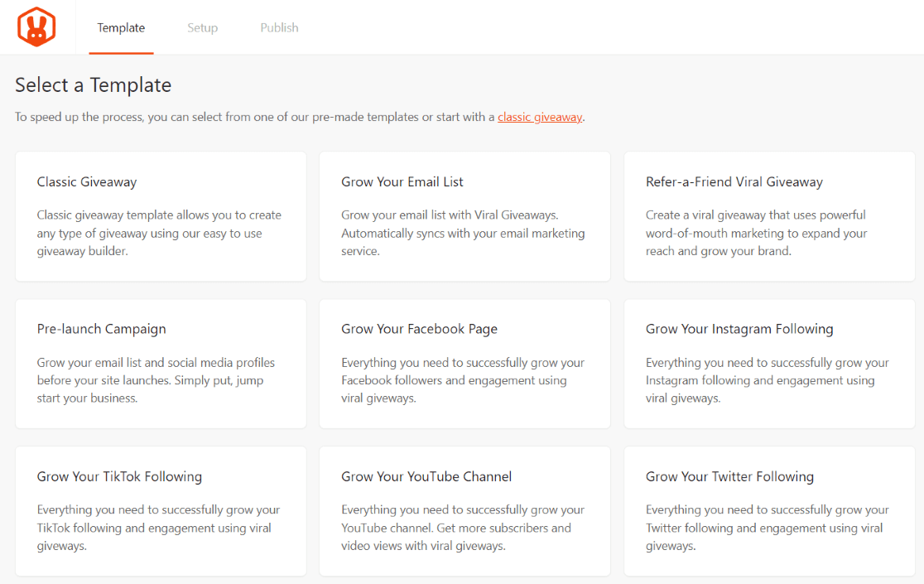Go to the Publish tab
Image resolution: width=924 pixels, height=584 pixels.
click(x=279, y=28)
